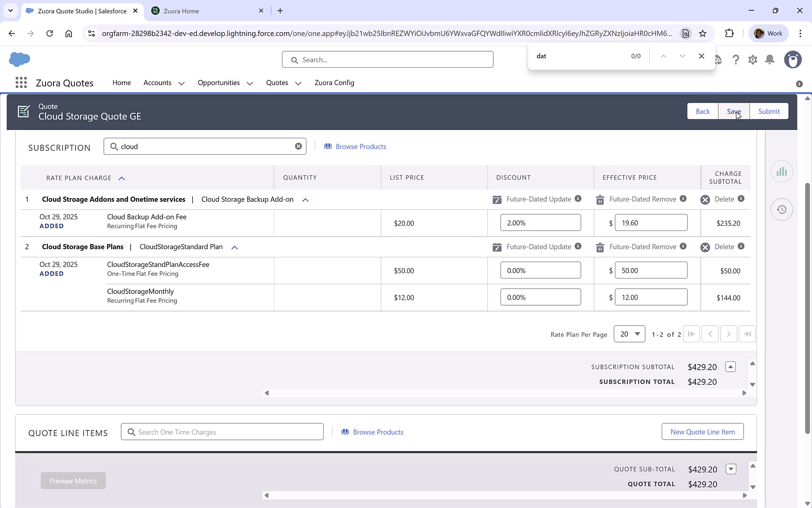812x508 pixels.
Task: Delete the Cloud Storage Backup Add-on rate plan
Action: point(705,199)
